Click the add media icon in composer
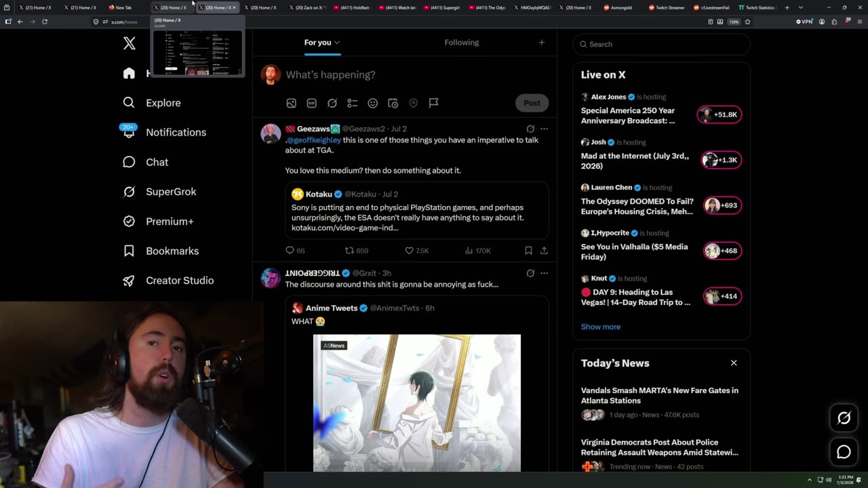 [291, 103]
